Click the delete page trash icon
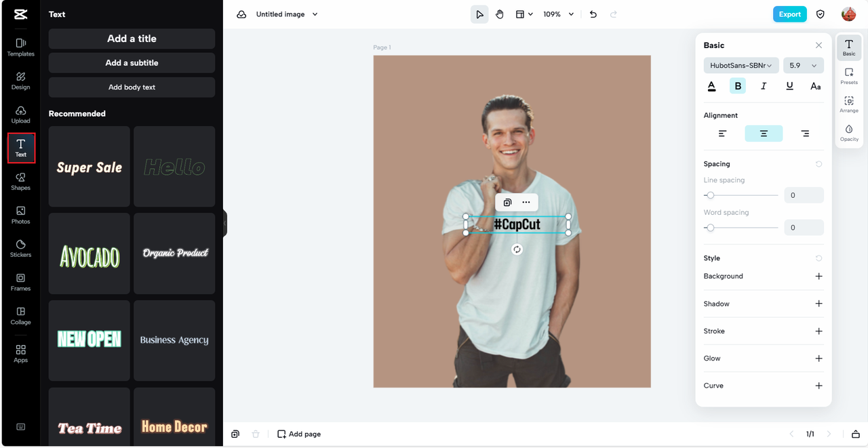The height and width of the screenshot is (448, 868). coord(256,434)
